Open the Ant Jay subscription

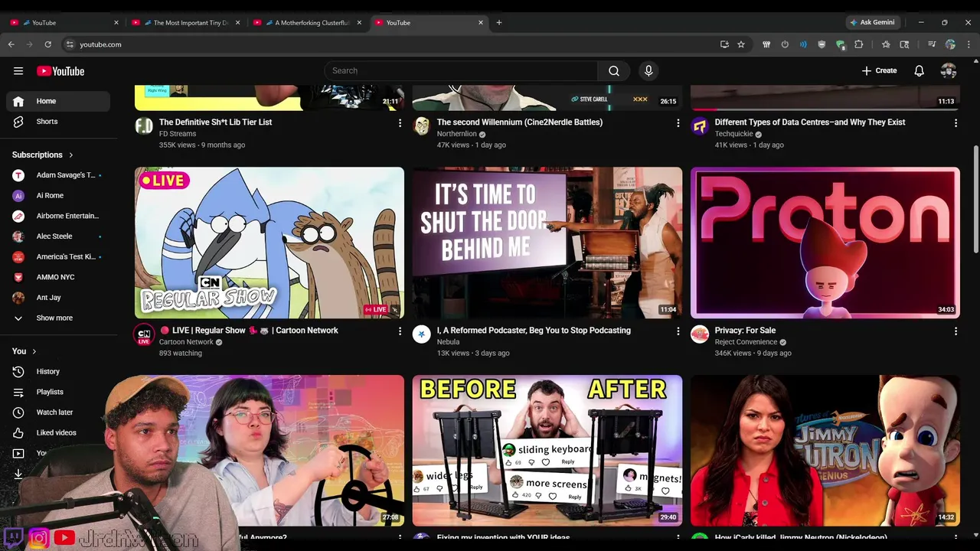[x=58, y=298]
